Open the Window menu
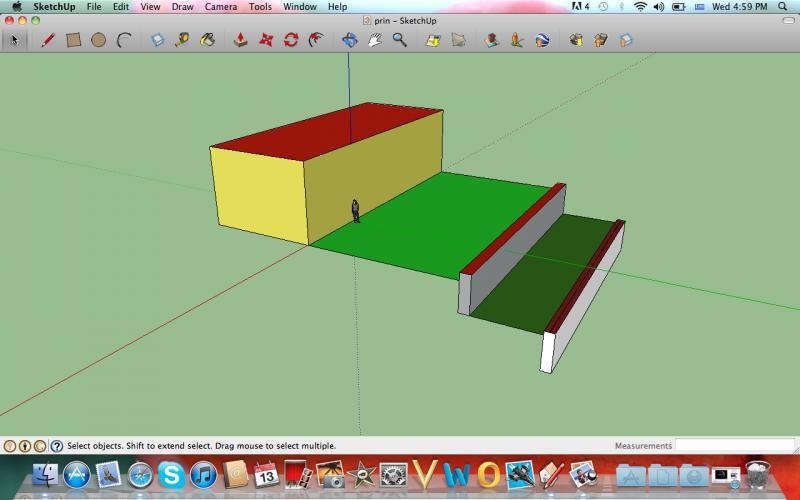The image size is (800, 500). click(x=300, y=7)
